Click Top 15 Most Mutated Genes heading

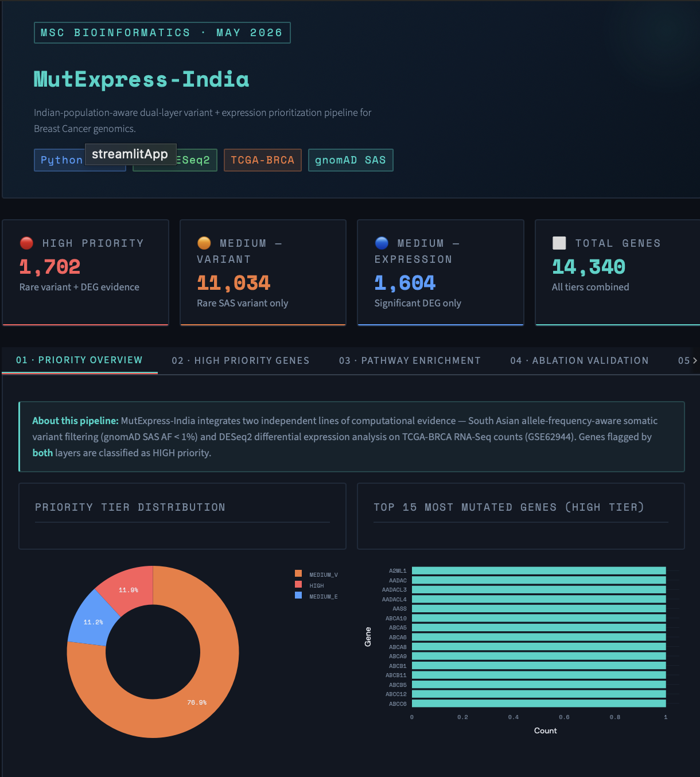click(x=509, y=507)
